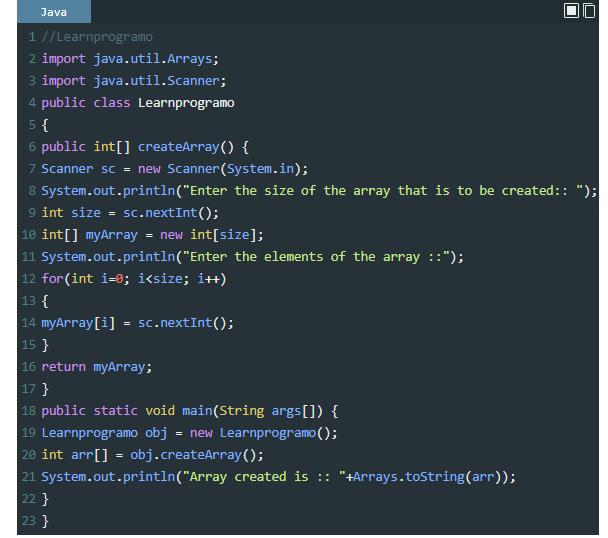Click the myArray = new int[size] line
This screenshot has height=538, width=608.
coord(152,235)
